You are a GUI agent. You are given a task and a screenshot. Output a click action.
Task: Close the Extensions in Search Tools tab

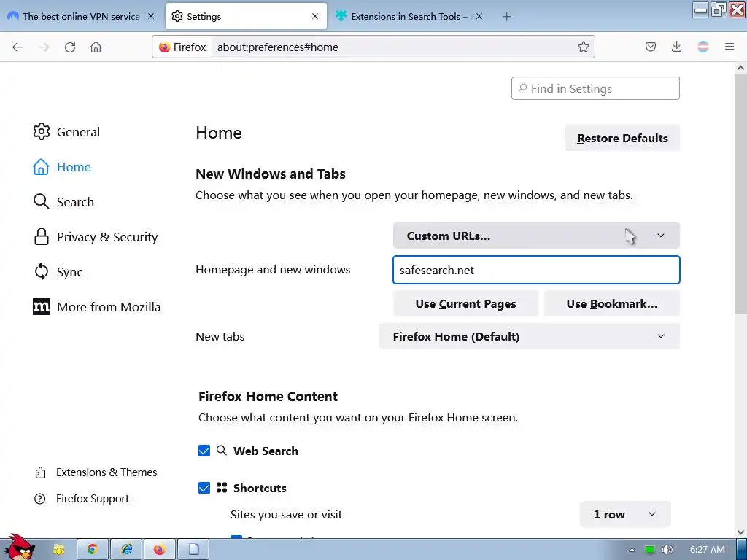tap(479, 16)
